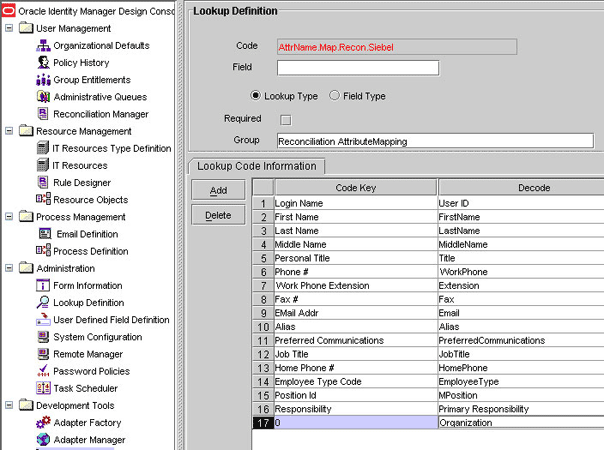Collapse the Resource Management tree node

[x=9, y=131]
